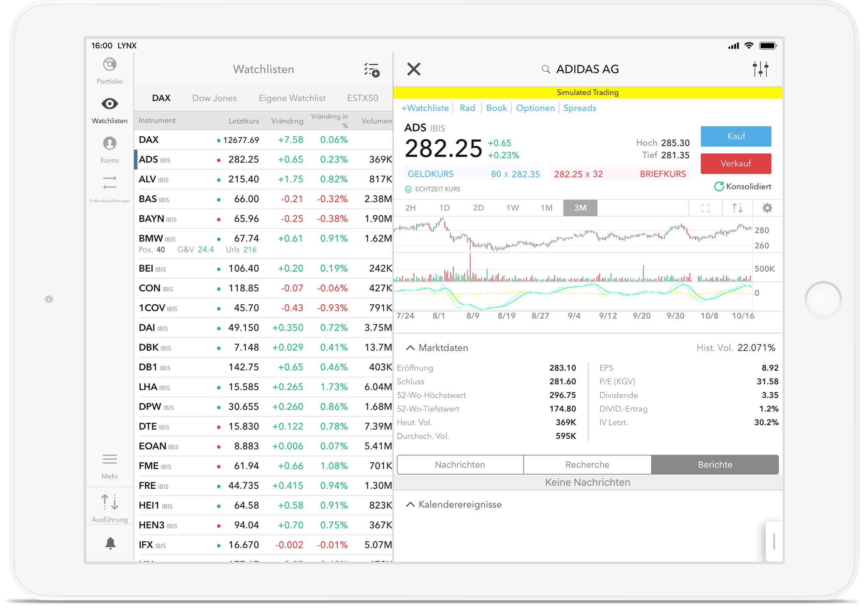868x608 pixels.
Task: Open the Mehr hamburger menu icon
Action: coord(110,459)
